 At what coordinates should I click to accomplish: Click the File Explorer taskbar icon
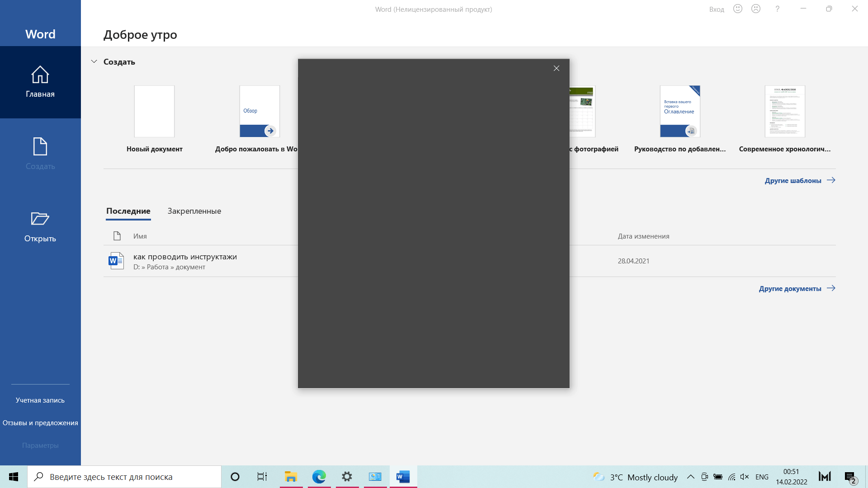[x=291, y=476]
